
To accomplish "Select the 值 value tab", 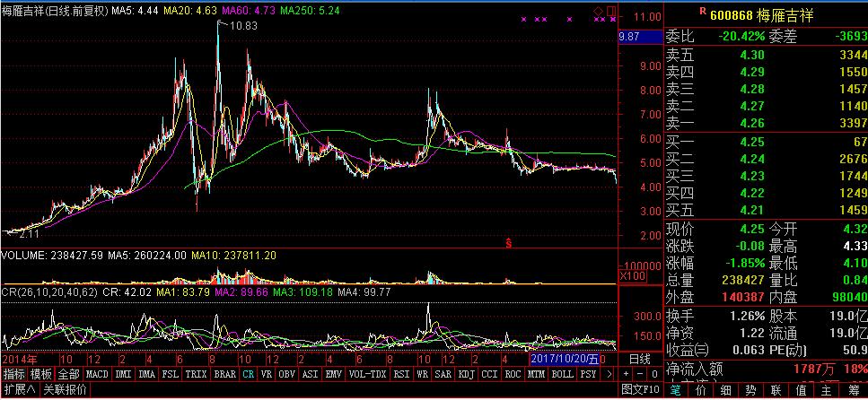I will (801, 390).
